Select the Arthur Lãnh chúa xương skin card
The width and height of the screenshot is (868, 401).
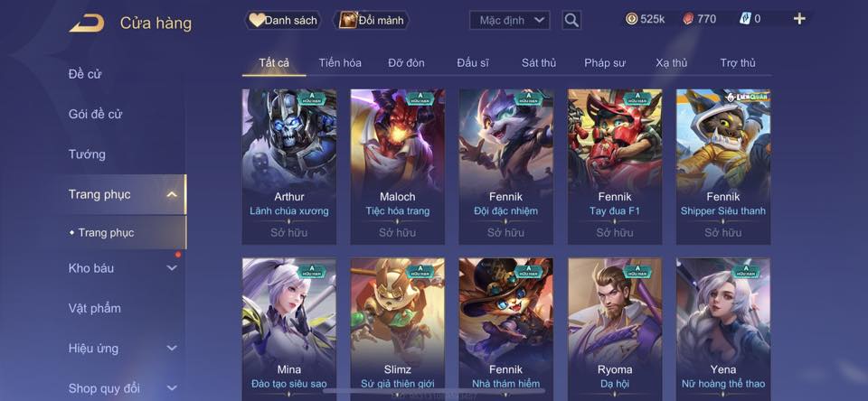(289, 166)
